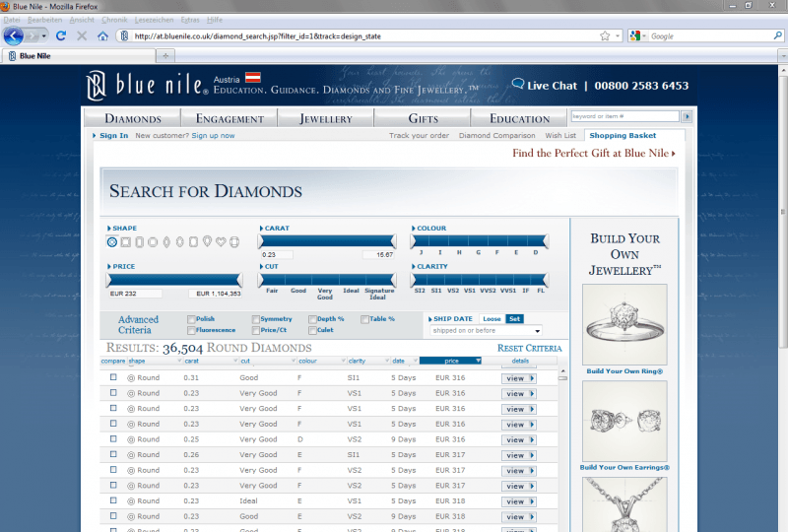Viewport: 788px width, 532px height.
Task: Go to Firefox home page icon
Action: [x=102, y=36]
